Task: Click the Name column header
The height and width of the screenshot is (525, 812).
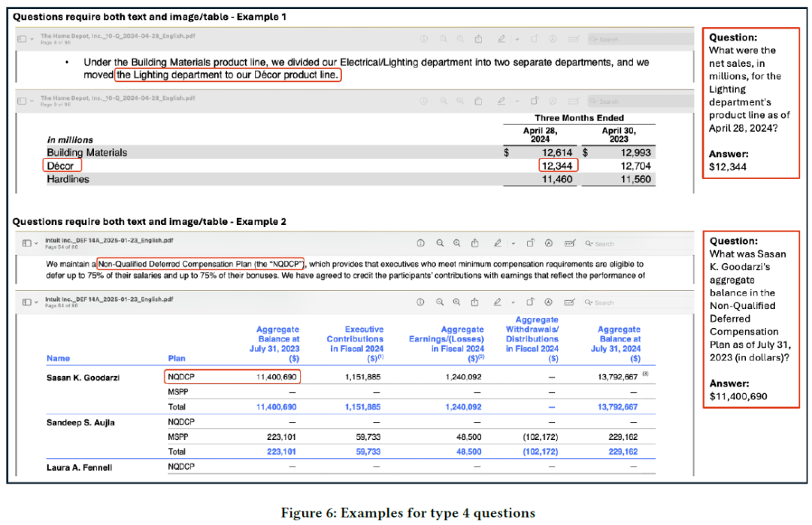Action: tap(58, 358)
